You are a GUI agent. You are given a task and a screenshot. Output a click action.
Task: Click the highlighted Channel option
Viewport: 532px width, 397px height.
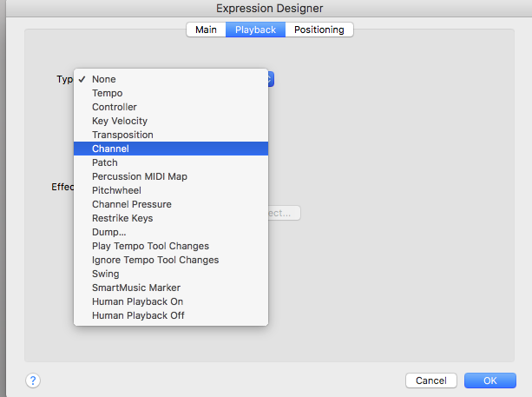(110, 149)
